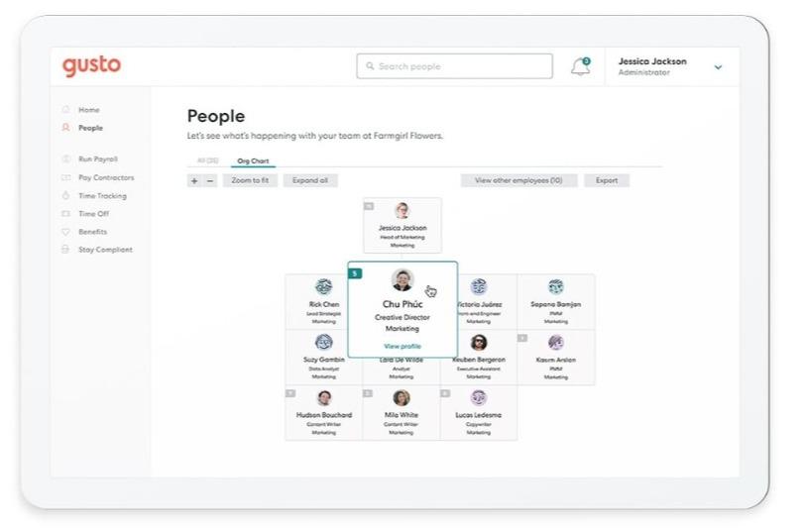Expand Hudson Bouchard's reports badge
The image size is (803, 532).
coord(290,393)
